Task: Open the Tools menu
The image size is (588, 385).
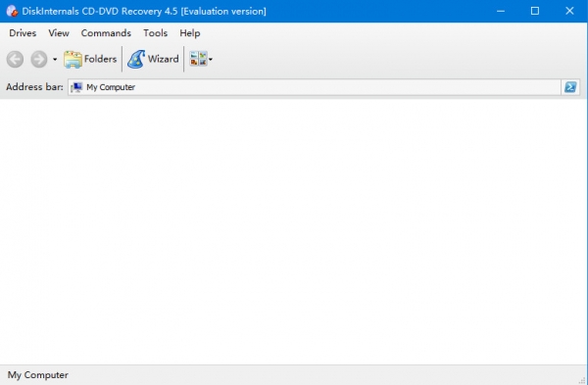Action: pos(155,33)
